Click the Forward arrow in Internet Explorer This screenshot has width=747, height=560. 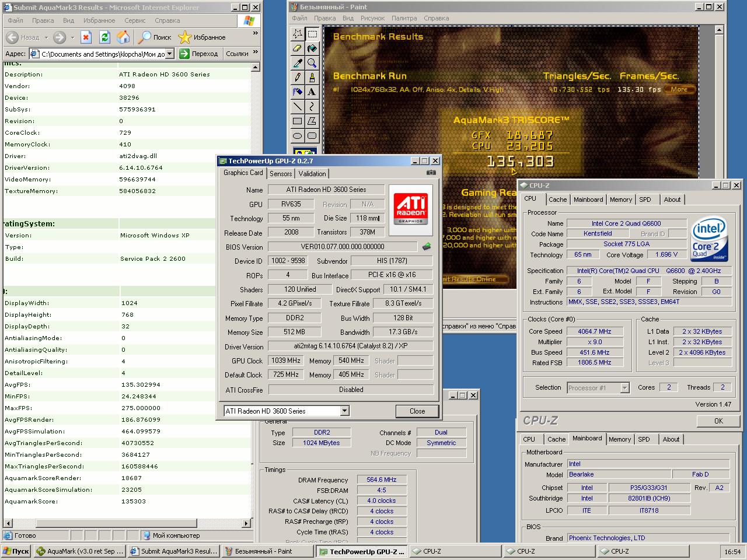(x=59, y=37)
